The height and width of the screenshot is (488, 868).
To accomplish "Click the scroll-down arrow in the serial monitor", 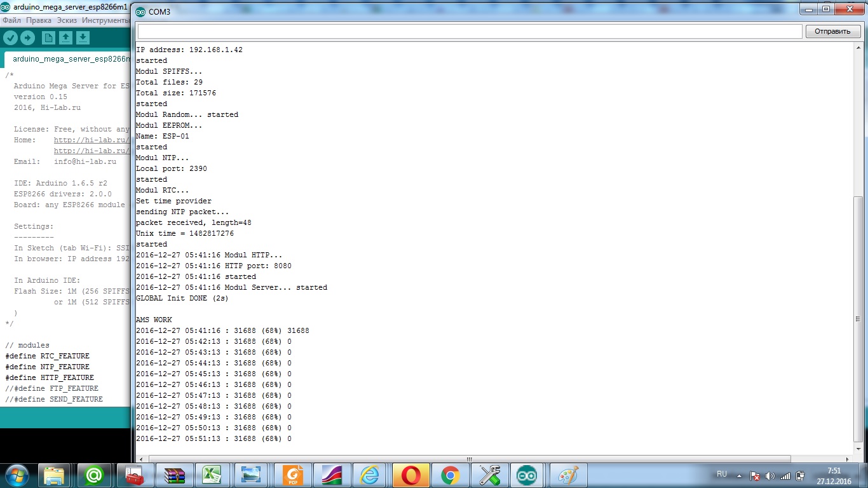I will (858, 448).
